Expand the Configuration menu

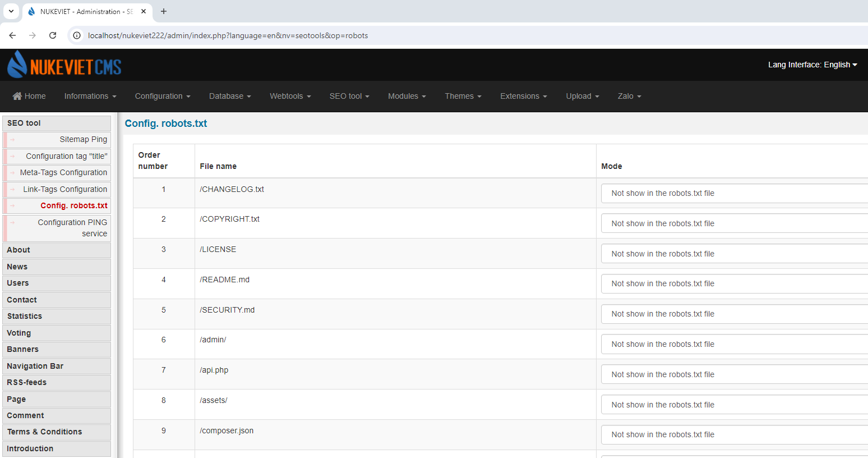click(163, 96)
